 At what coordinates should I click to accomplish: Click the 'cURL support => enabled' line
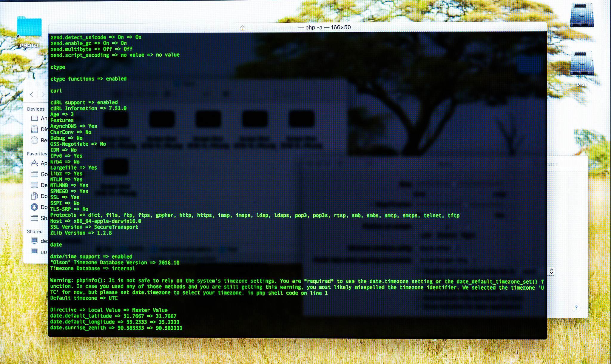[84, 102]
